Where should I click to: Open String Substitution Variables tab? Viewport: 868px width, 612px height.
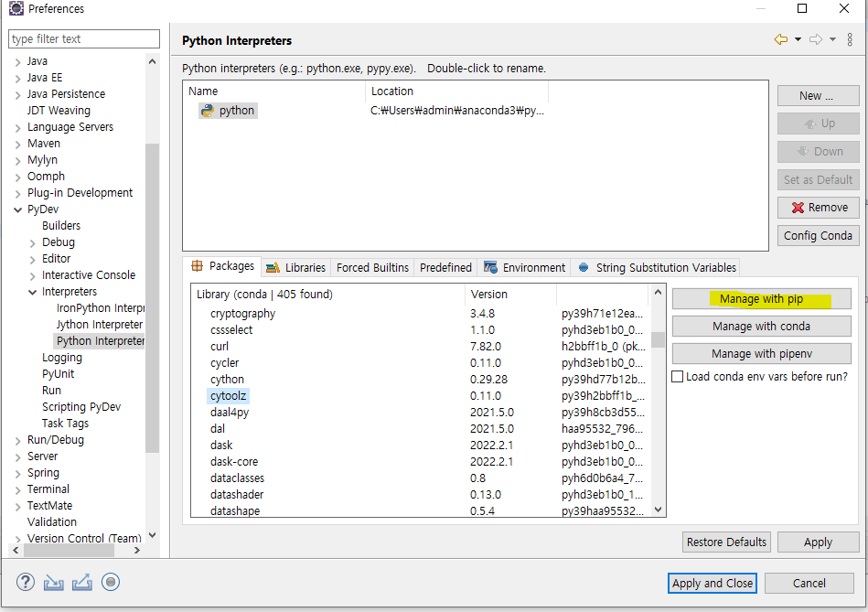658,267
